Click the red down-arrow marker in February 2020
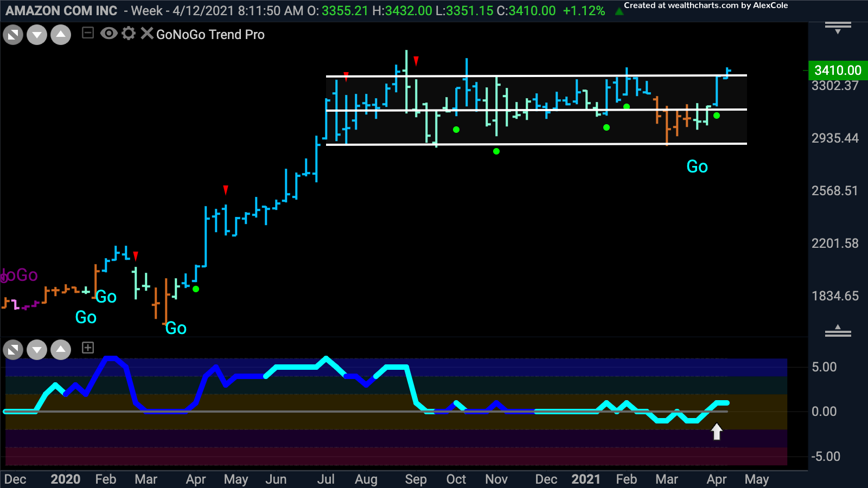868x488 pixels. coord(136,256)
